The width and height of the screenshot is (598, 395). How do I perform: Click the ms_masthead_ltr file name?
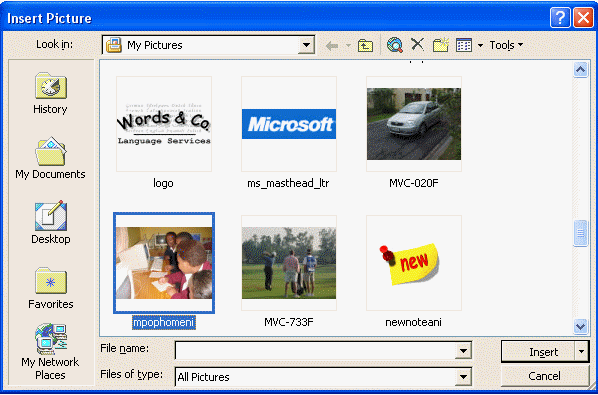click(x=288, y=183)
